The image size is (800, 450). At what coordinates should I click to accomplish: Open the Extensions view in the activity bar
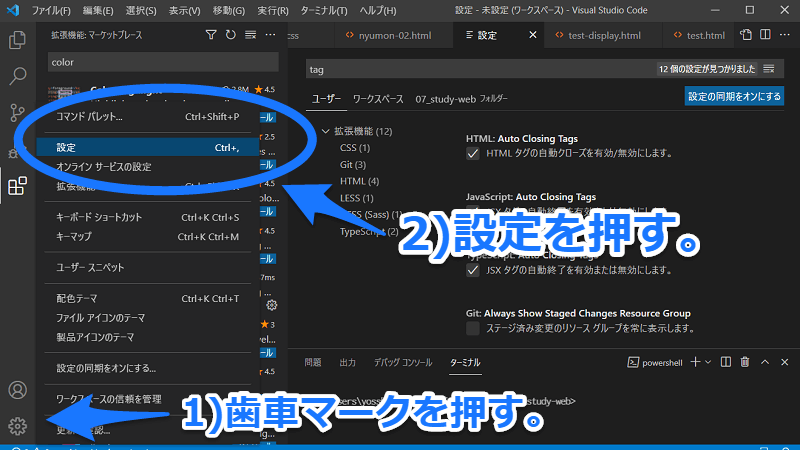click(x=17, y=185)
